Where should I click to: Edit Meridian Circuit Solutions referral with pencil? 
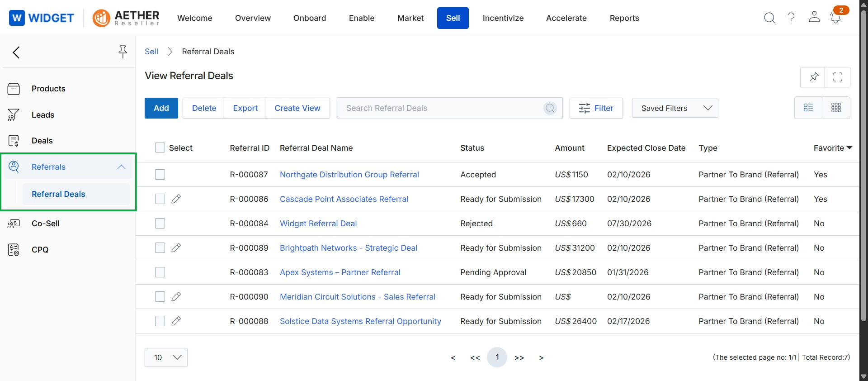click(x=176, y=297)
